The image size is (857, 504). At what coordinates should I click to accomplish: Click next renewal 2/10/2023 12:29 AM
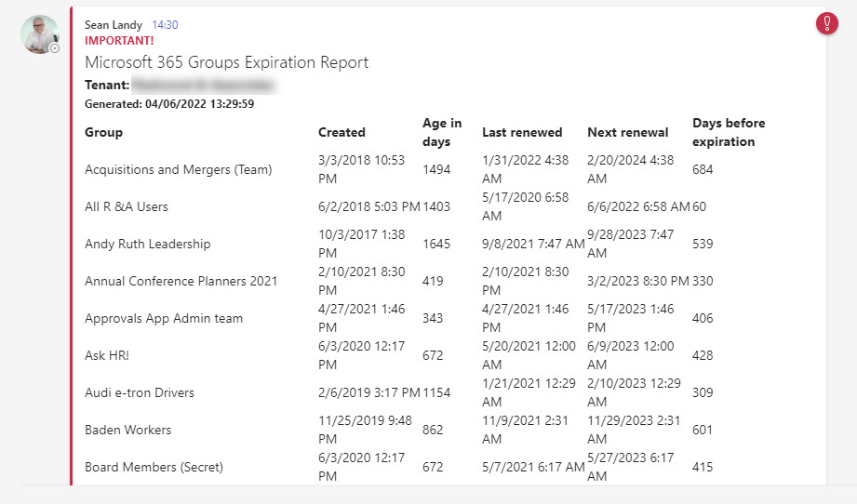634,392
